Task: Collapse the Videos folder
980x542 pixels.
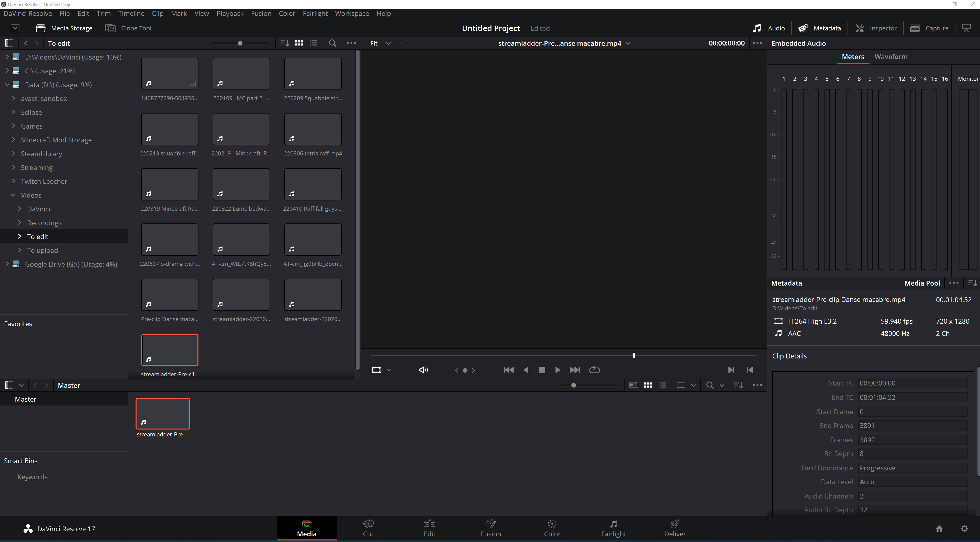Action: coord(13,195)
